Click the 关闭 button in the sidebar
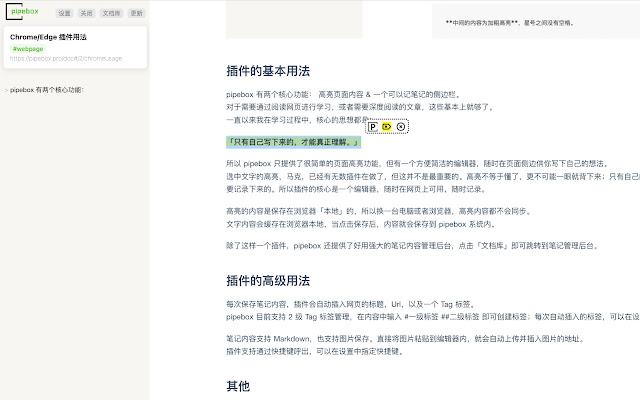 [86, 13]
